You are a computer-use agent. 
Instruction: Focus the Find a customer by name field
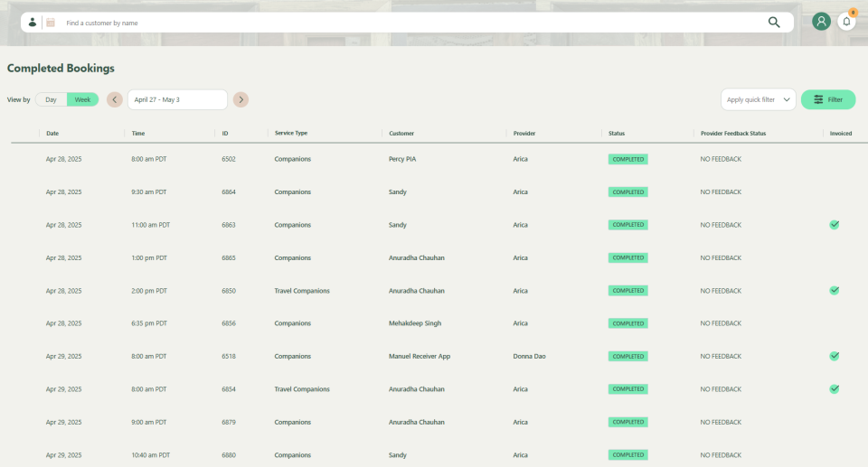tap(407, 23)
